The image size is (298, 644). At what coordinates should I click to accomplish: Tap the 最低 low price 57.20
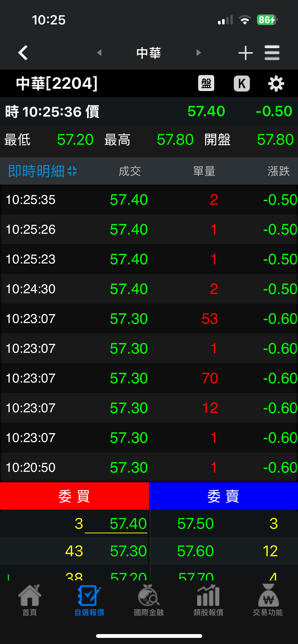click(x=75, y=140)
